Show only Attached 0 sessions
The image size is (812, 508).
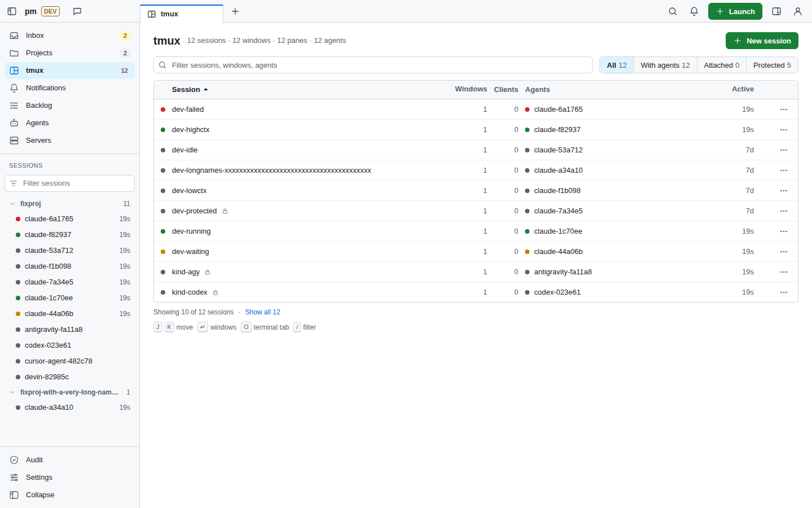point(721,65)
